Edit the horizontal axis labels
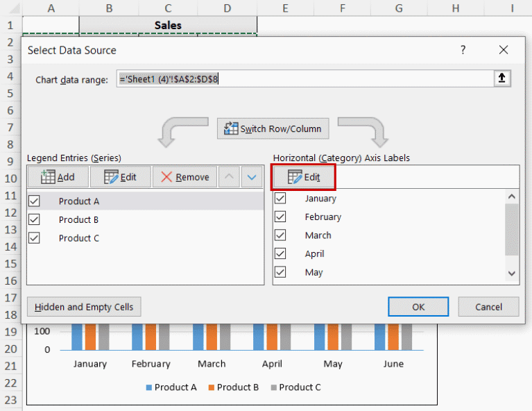This screenshot has width=532, height=411. 304,177
